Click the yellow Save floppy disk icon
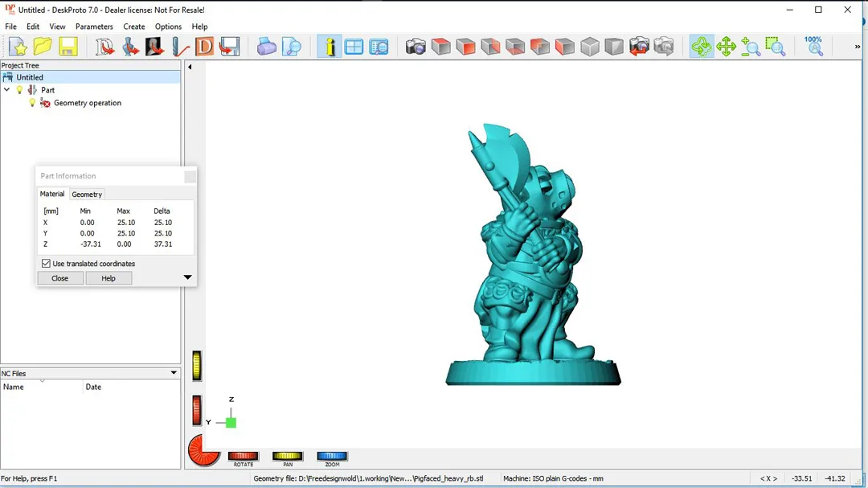The image size is (868, 488). (x=68, y=47)
